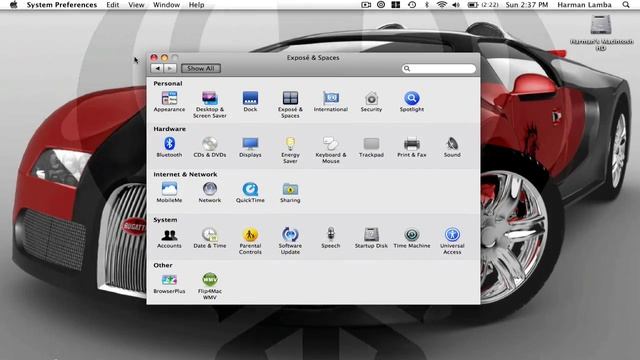The width and height of the screenshot is (640, 360).
Task: Minimize the window with yellow button
Action: (164, 58)
